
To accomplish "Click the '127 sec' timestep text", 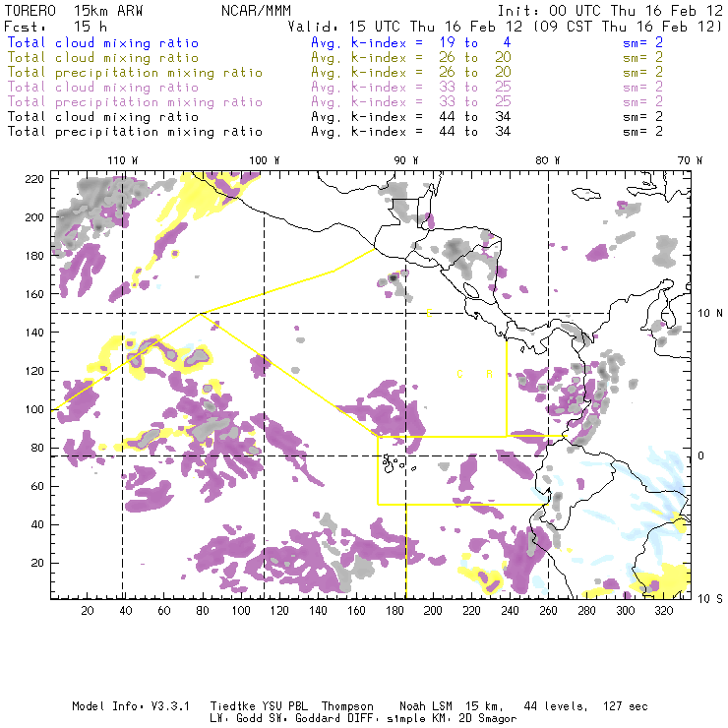I will tap(626, 706).
